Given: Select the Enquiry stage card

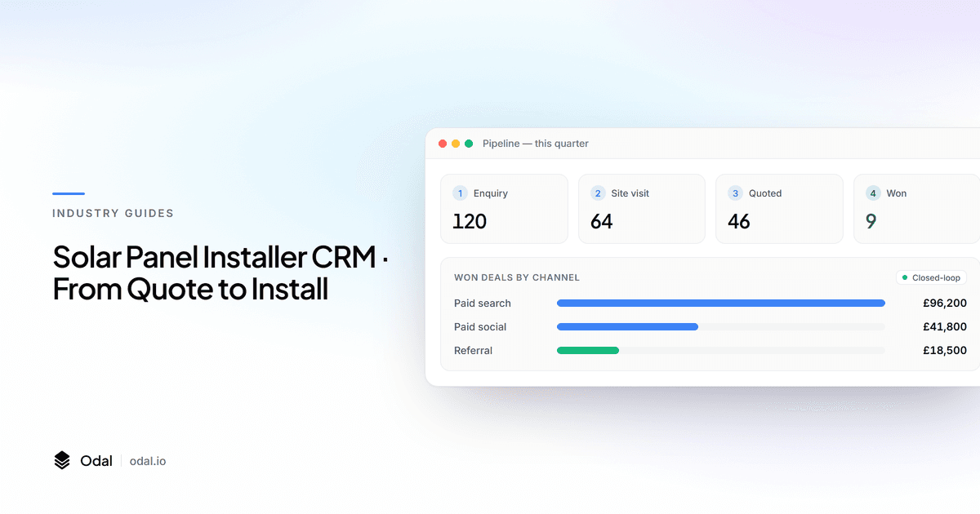Looking at the screenshot, I should click(x=504, y=209).
